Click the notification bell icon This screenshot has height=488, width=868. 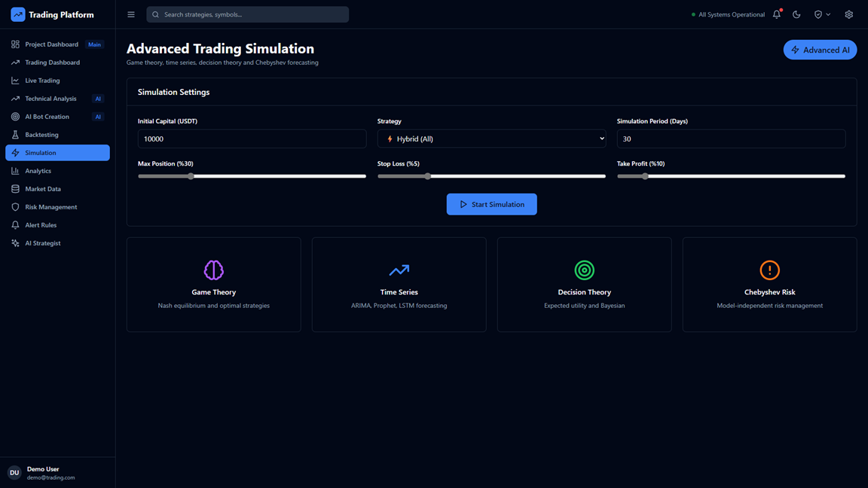pos(777,14)
